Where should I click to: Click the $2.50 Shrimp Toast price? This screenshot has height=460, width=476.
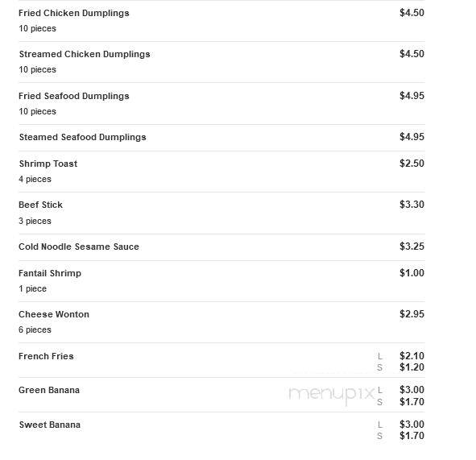[x=412, y=164]
